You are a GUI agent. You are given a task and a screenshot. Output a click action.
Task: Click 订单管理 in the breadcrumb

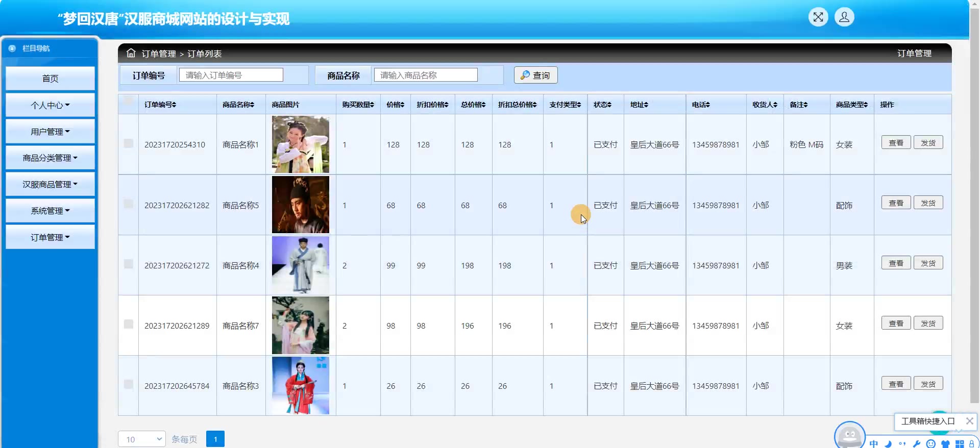[159, 54]
